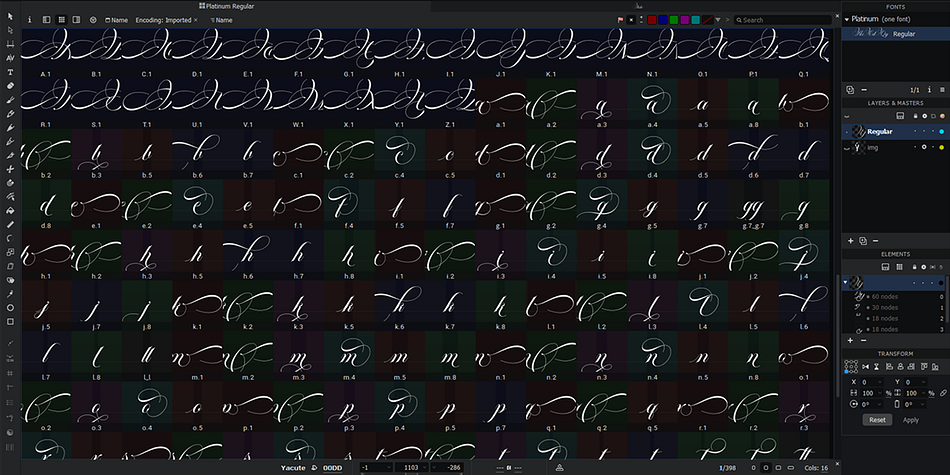Click the Cols: 16 status entry
This screenshot has height=475, width=950.
816,468
